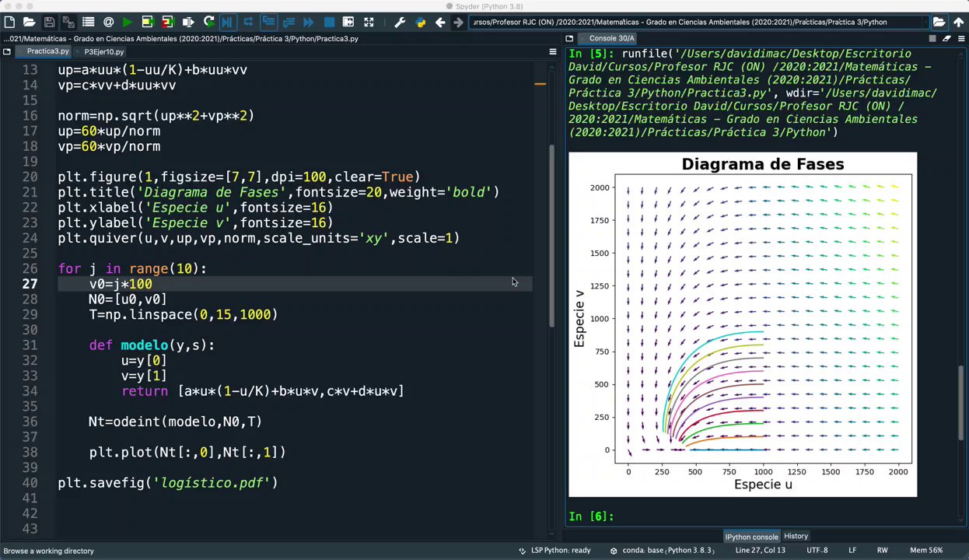This screenshot has width=969, height=560.
Task: Save all files
Action: [68, 22]
